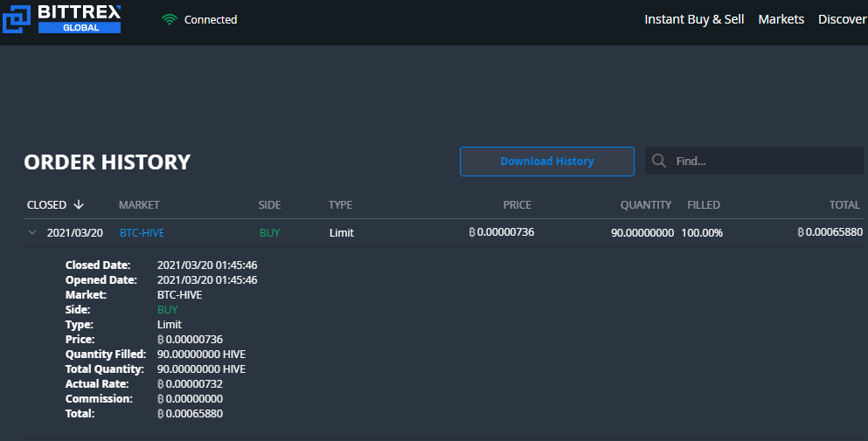Click the Bittrex Global logo
Screen dimensions: 868x441
[61, 19]
